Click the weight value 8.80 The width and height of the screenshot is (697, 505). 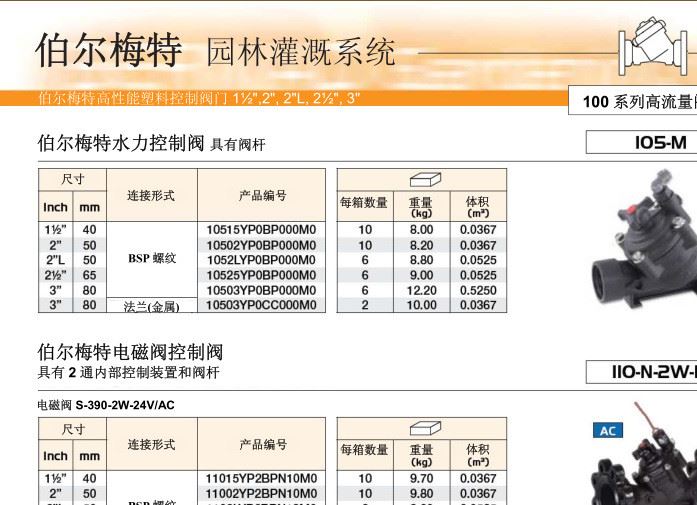click(x=421, y=260)
